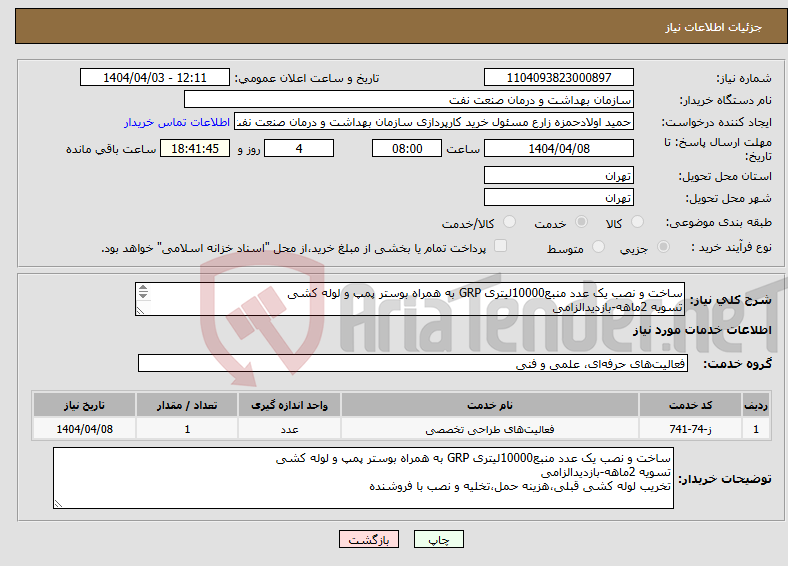The height and width of the screenshot is (566, 788).
Task: Click the چاپ (print) button
Action: click(438, 539)
